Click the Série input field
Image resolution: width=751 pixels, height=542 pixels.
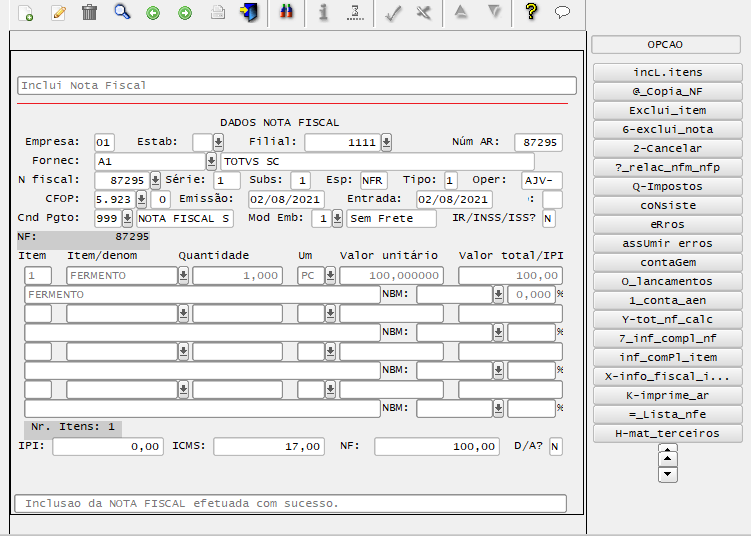point(227,181)
